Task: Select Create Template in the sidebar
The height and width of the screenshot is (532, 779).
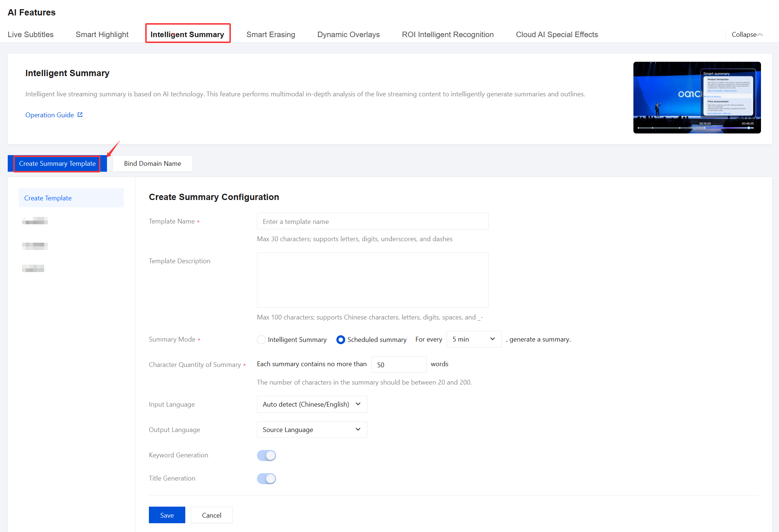Action: [71, 198]
